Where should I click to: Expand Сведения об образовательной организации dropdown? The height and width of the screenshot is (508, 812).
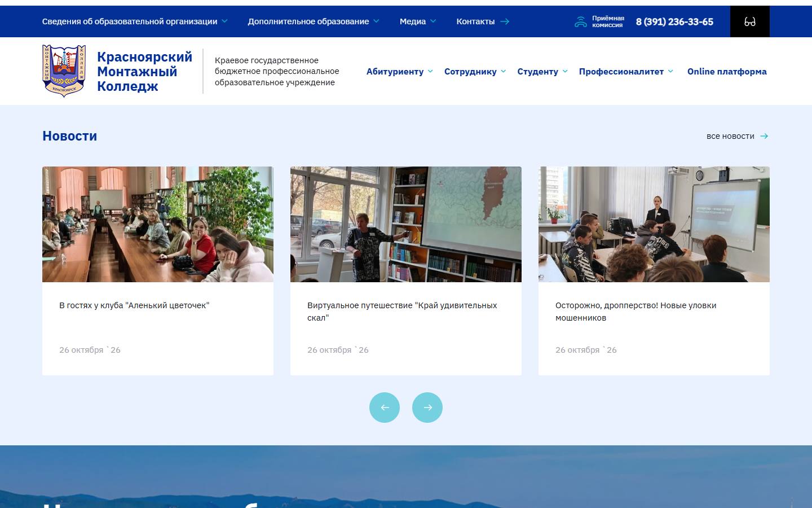[224, 21]
